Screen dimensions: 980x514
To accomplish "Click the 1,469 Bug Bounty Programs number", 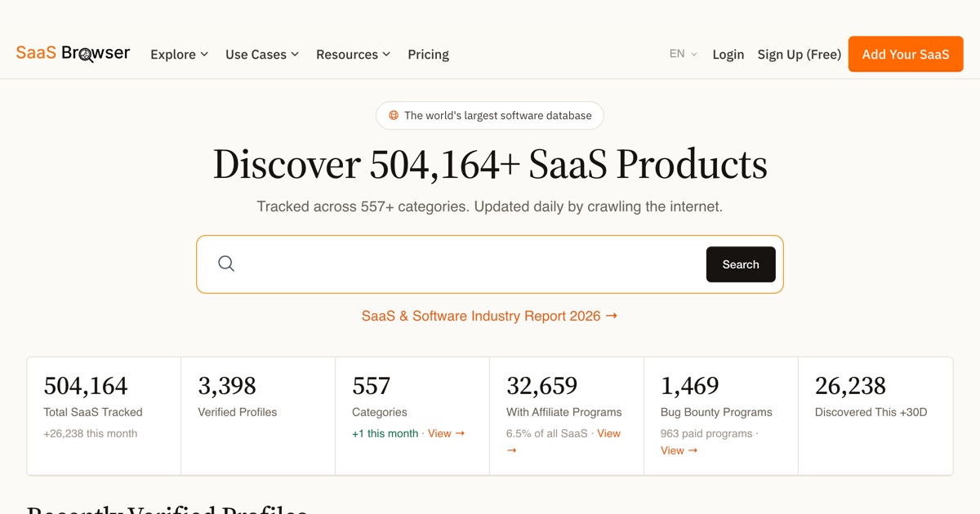I will [x=690, y=385].
